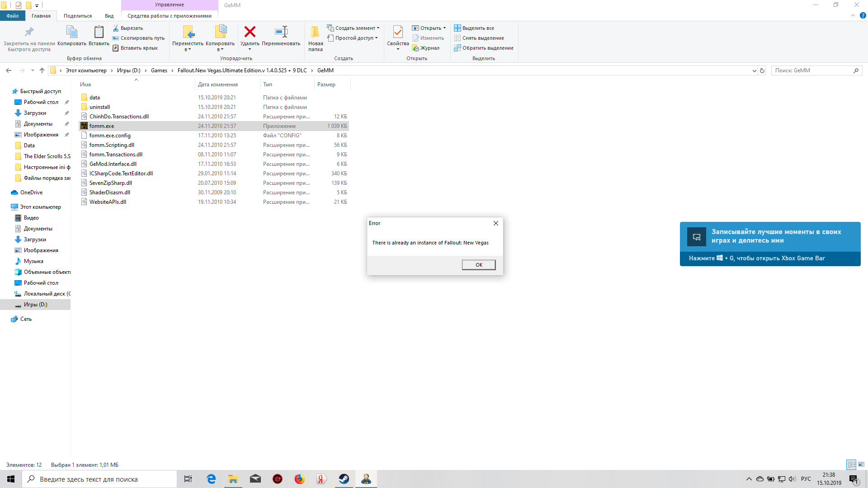Screen dimensions: 868x488
Task: Click the refresh button beside address bar
Action: 762,70
